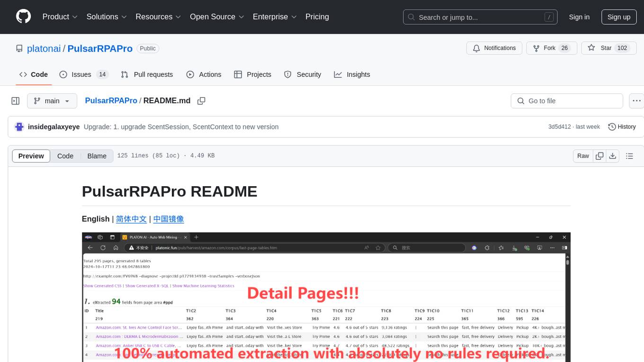Click the 125 lines file info text
Viewport: 644px width, 362px height.
coord(166,156)
